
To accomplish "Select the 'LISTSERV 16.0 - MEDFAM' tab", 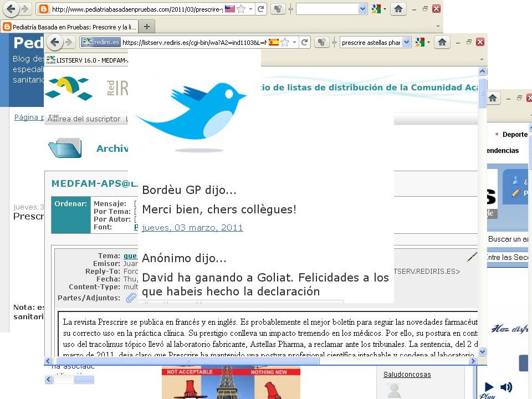I will point(87,60).
